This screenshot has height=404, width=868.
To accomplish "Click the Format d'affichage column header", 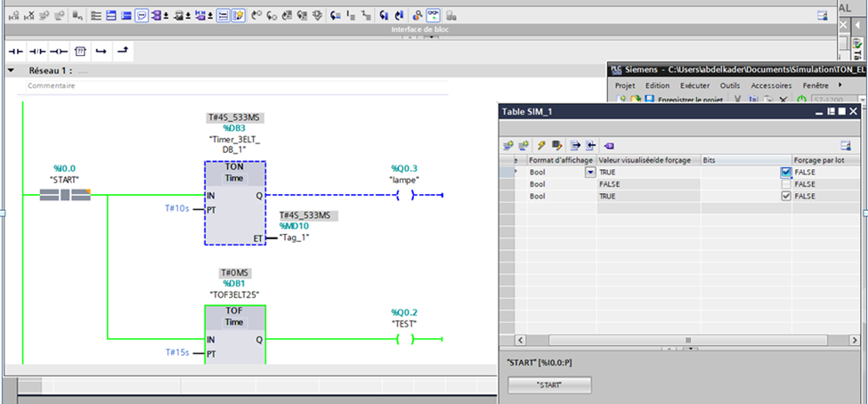I will (562, 160).
